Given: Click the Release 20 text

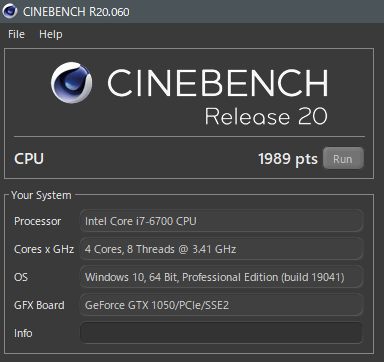Looking at the screenshot, I should point(266,116).
